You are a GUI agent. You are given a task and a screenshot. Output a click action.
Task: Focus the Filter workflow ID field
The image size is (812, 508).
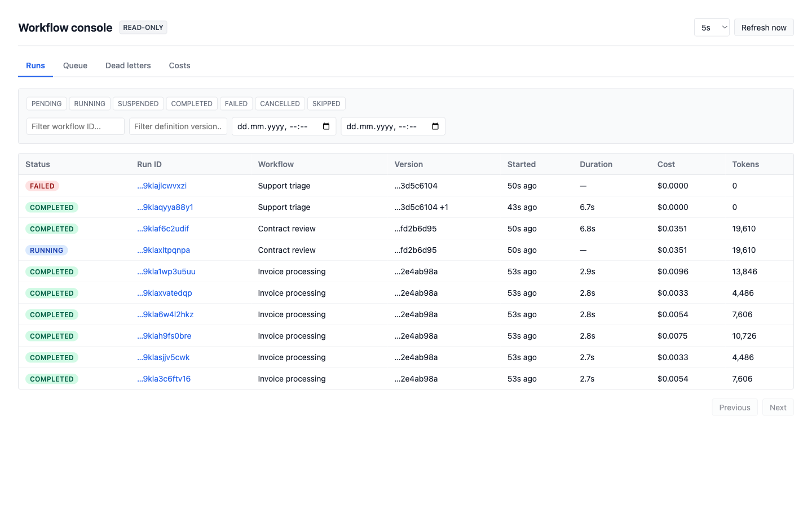(x=76, y=126)
